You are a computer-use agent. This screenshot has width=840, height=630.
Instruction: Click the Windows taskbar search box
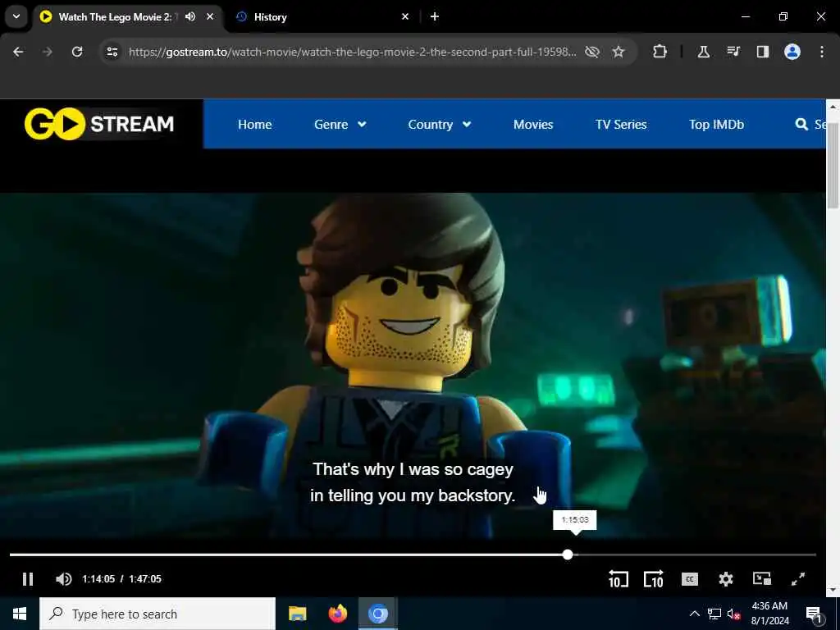point(157,614)
